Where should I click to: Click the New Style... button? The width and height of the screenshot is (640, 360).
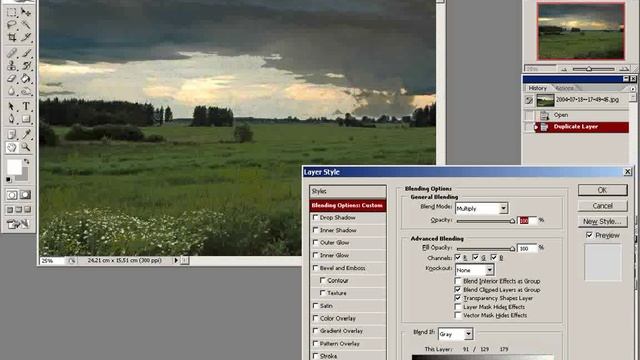point(602,221)
